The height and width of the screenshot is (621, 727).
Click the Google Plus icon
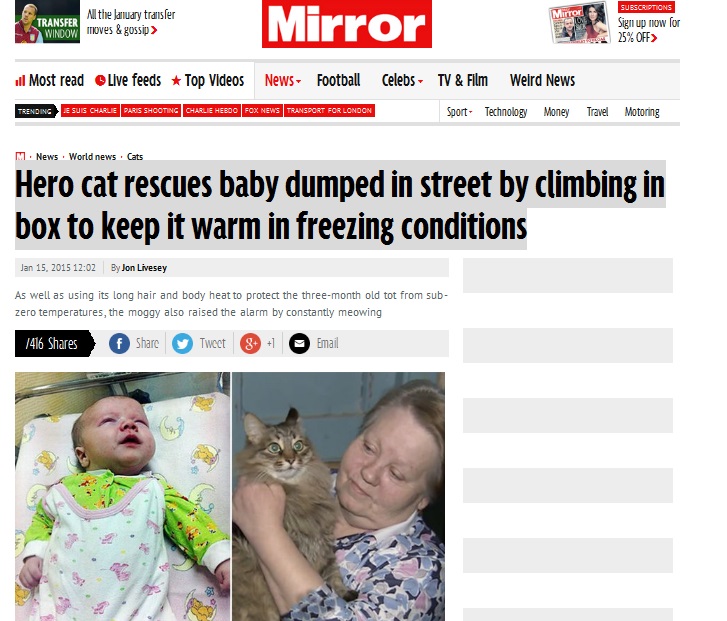pyautogui.click(x=250, y=344)
